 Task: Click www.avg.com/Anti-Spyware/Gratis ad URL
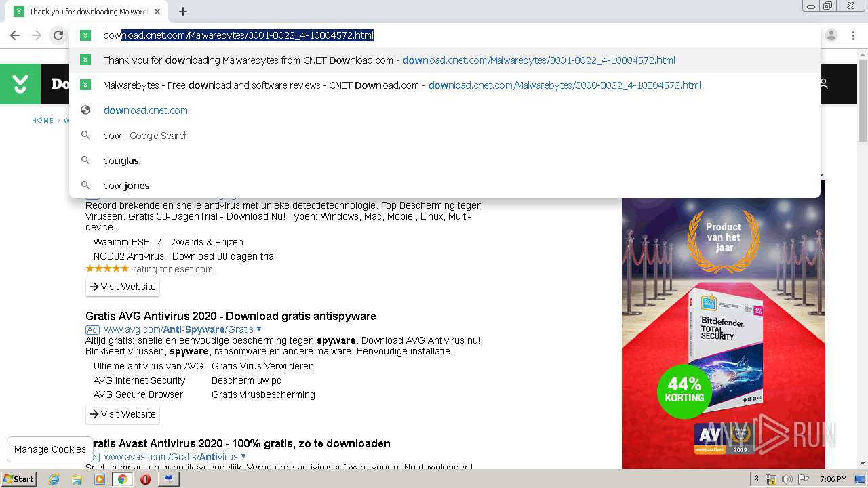click(x=178, y=329)
